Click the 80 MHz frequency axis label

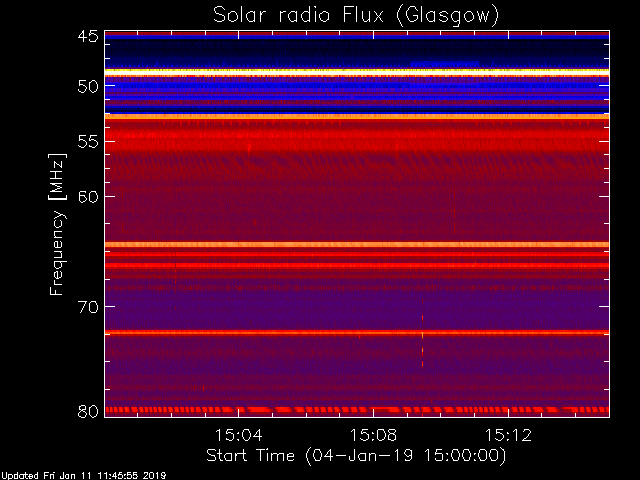88,411
